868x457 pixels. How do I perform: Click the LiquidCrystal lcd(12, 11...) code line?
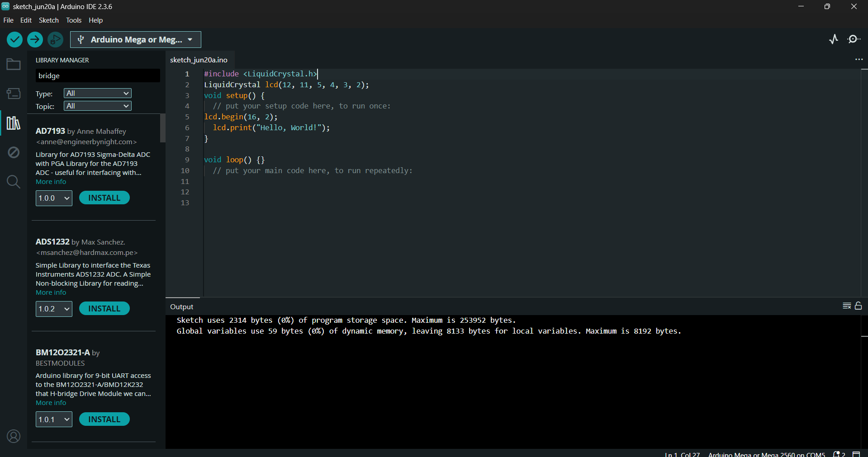(x=286, y=85)
